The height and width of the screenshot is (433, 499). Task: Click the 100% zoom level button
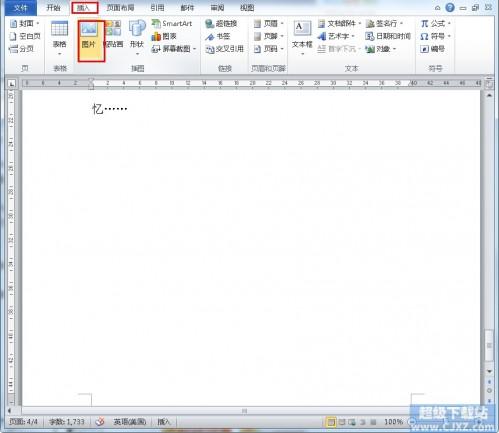pos(393,422)
